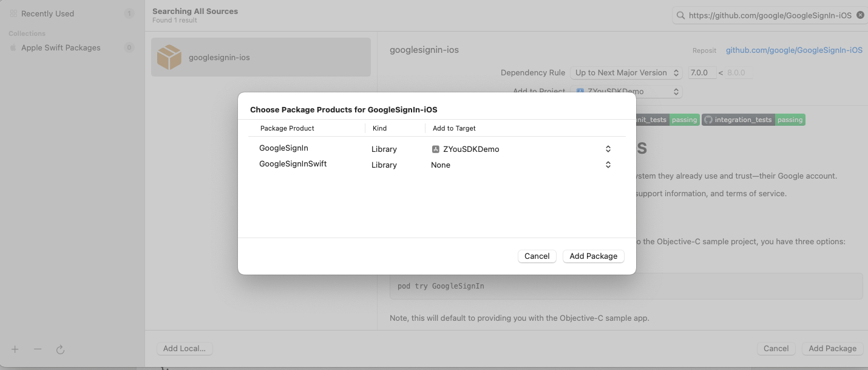The image size is (868, 370).
Task: Select Recently Used in sidebar
Action: pyautogui.click(x=47, y=13)
